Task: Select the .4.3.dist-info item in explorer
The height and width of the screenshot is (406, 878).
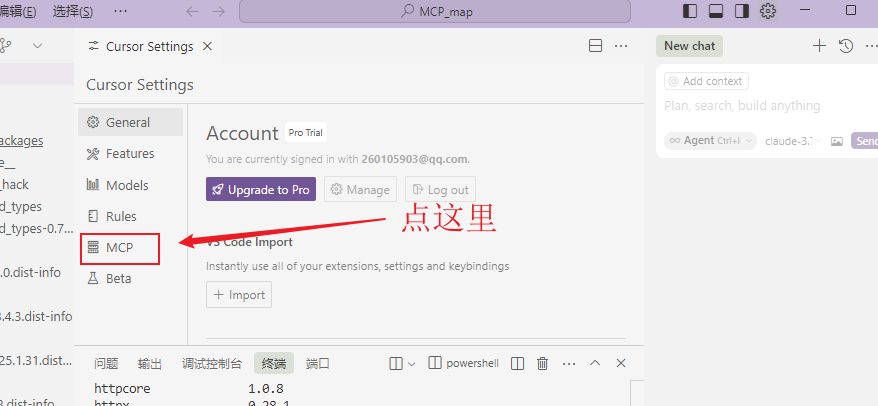Action: 36,316
